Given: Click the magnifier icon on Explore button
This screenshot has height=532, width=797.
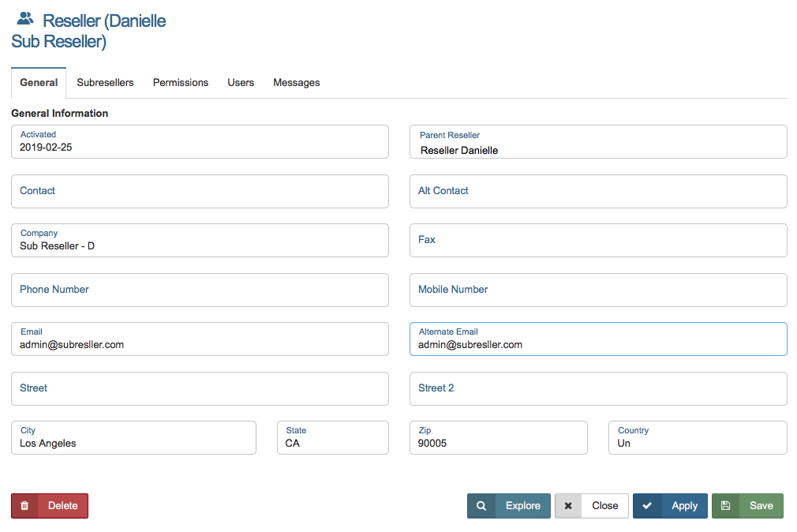Looking at the screenshot, I should coord(481,506).
